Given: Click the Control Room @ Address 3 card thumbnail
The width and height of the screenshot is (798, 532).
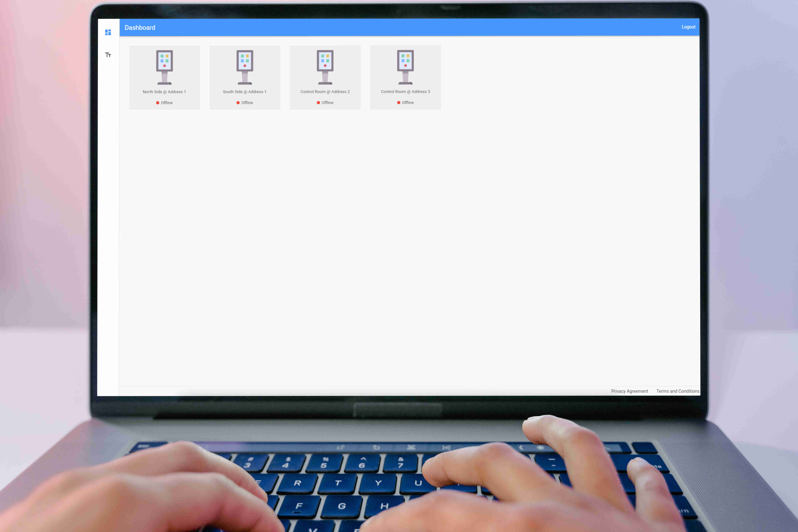Looking at the screenshot, I should click(405, 77).
